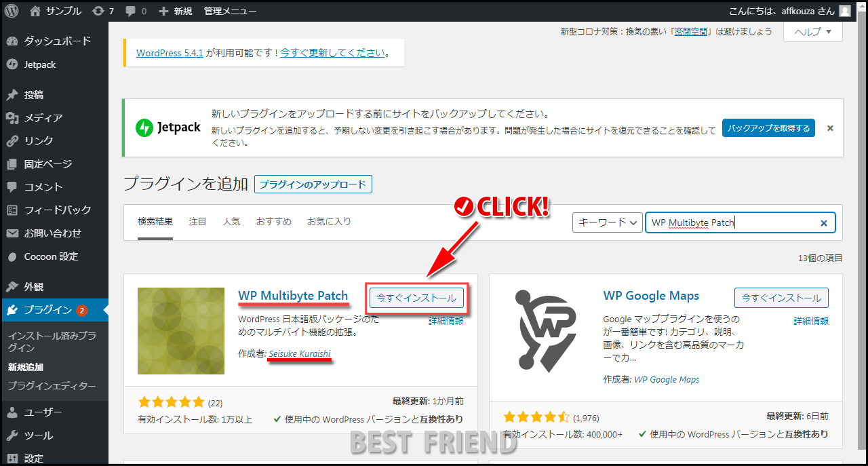Click the 今すぐ更新してください update link
The height and width of the screenshot is (466, 868).
(x=333, y=52)
